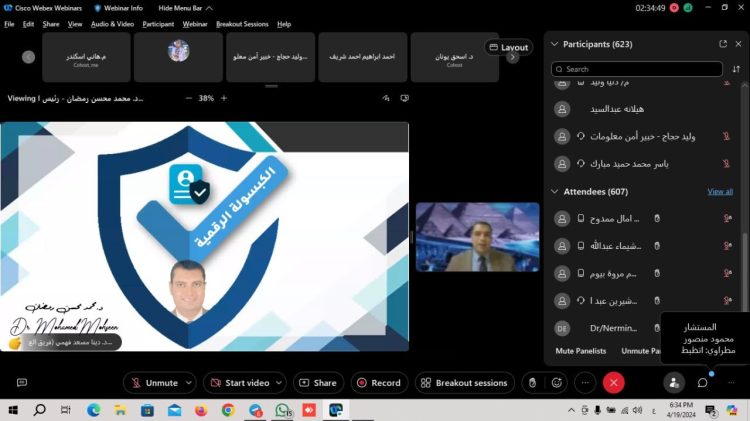Toggle mic icon for attendee شيماء عبدالله
This screenshot has width=750, height=421.
(x=728, y=246)
